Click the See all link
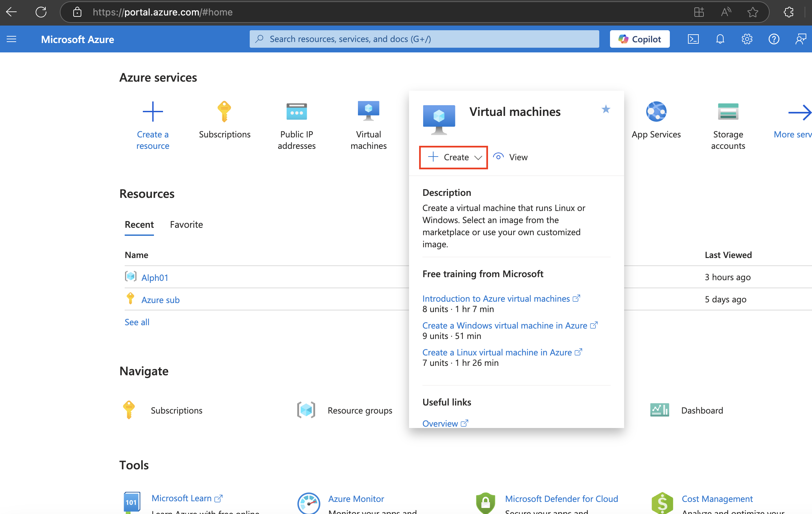Viewport: 812px width, 514px height. coord(137,322)
